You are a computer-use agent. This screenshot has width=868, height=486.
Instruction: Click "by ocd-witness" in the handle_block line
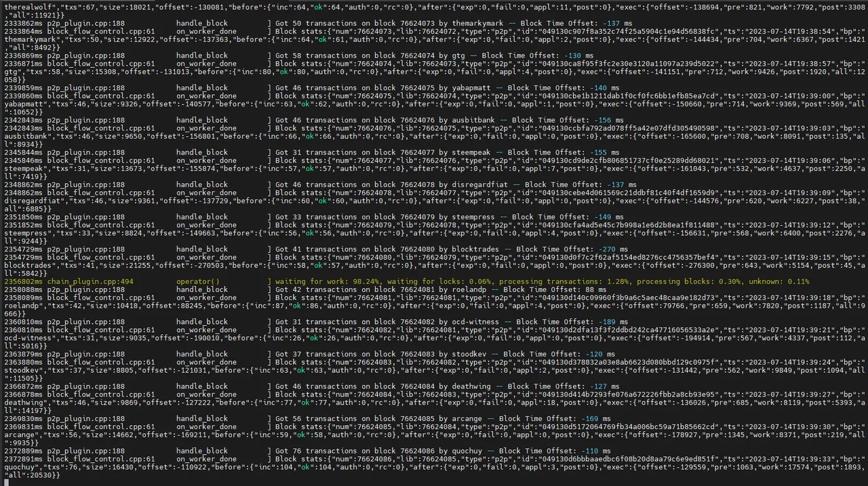click(469, 322)
